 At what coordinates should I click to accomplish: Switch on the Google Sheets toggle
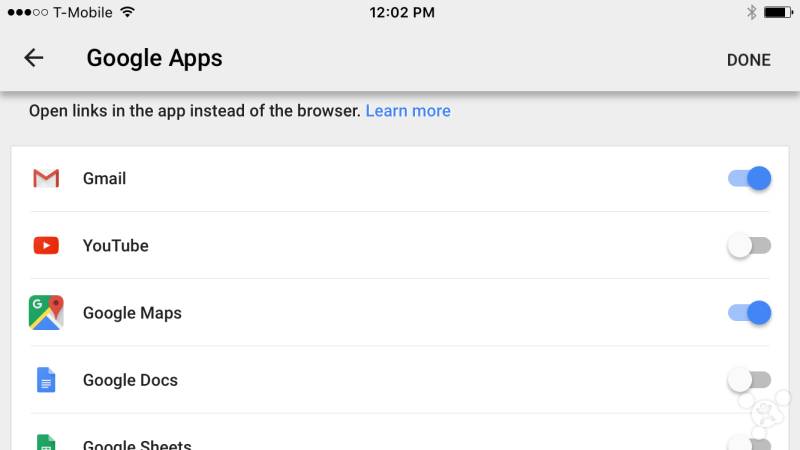pyautogui.click(x=749, y=443)
